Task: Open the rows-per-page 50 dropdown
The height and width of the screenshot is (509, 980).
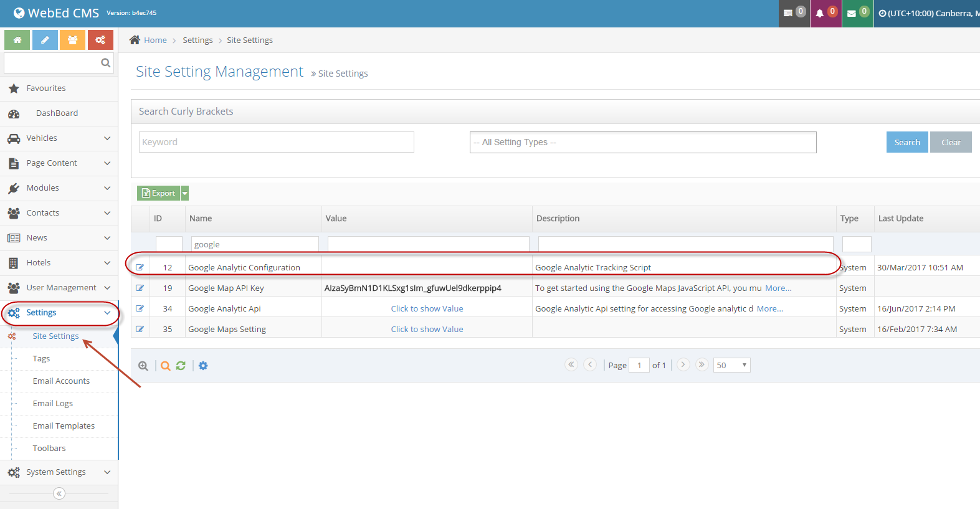Action: 731,365
